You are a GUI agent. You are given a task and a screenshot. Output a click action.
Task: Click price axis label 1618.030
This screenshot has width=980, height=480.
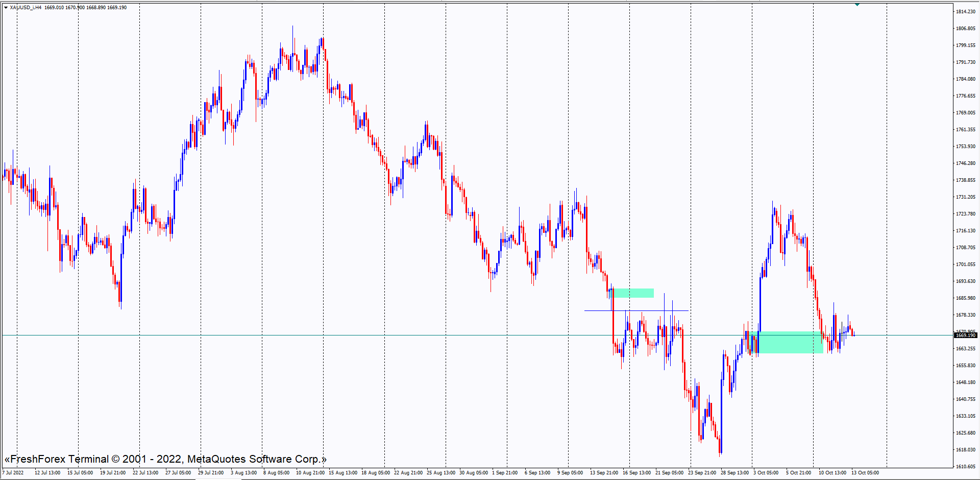pyautogui.click(x=966, y=450)
